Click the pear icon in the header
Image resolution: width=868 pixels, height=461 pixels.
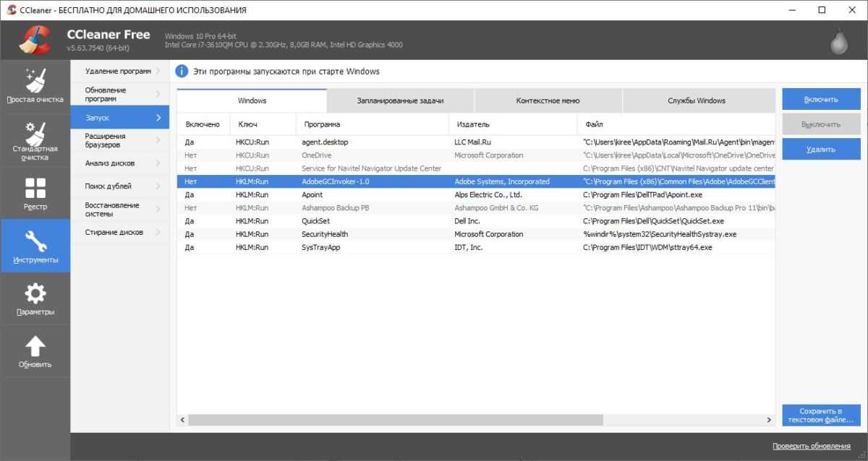click(x=838, y=43)
